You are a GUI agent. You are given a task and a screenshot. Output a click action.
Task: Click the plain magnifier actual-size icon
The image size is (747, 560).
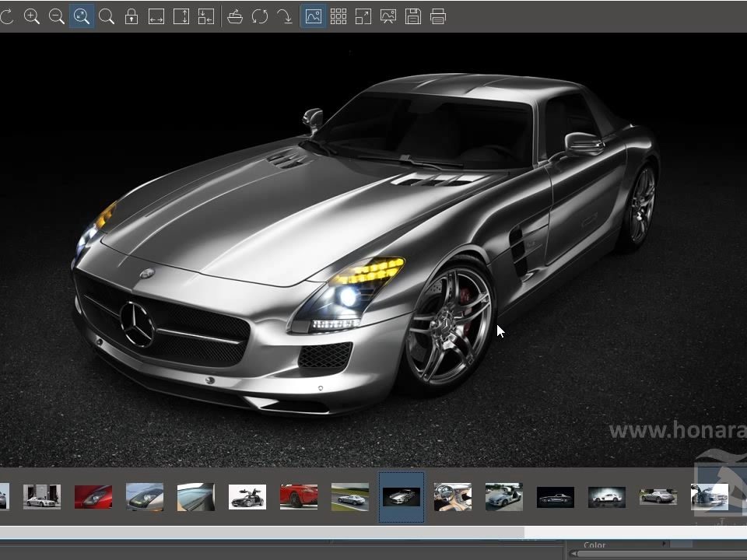pos(107,16)
